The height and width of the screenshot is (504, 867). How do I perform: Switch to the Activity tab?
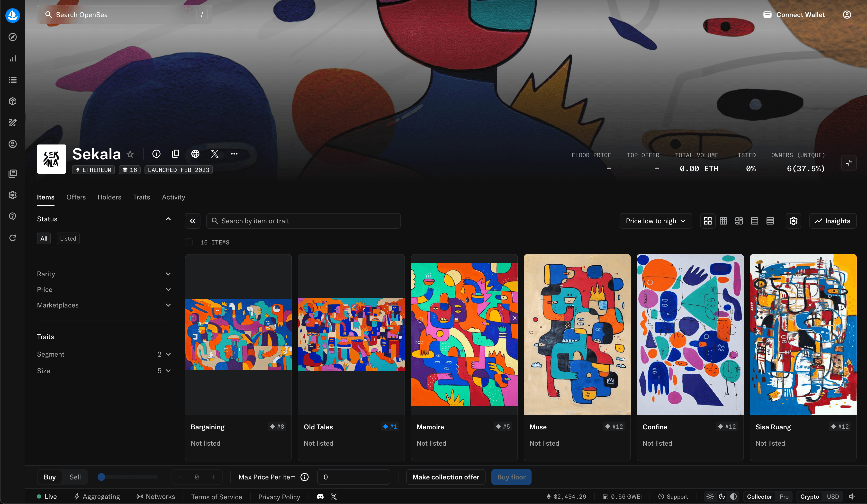coord(173,197)
